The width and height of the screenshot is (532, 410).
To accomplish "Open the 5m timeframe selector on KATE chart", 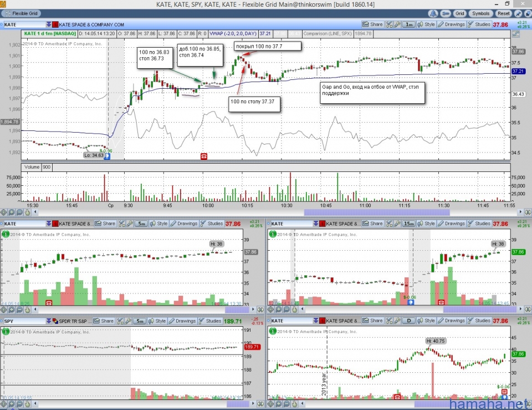I will [x=141, y=224].
